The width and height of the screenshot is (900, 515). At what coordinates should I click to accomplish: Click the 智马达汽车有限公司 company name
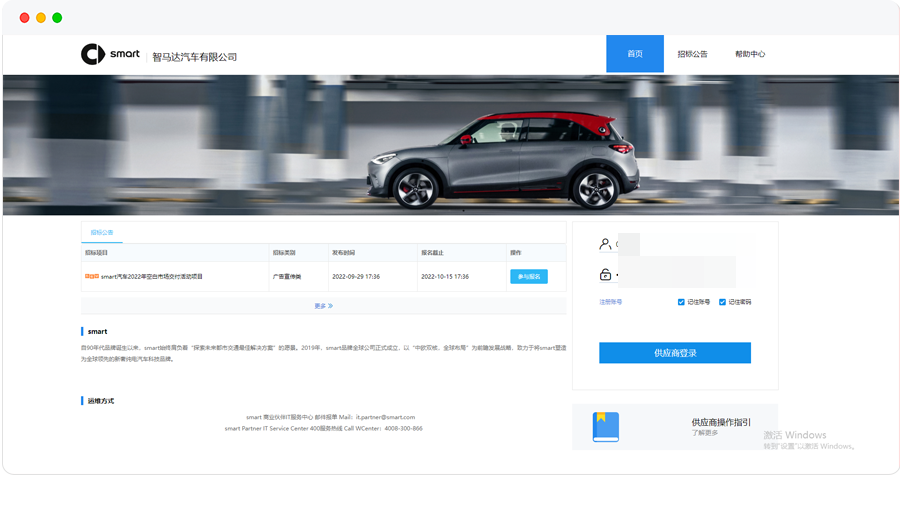pyautogui.click(x=194, y=57)
